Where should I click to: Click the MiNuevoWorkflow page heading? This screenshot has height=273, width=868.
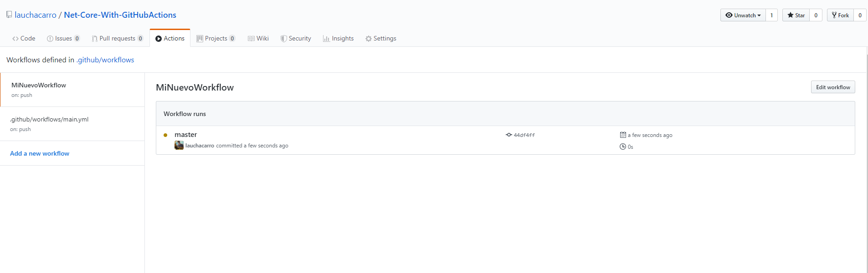pyautogui.click(x=195, y=87)
